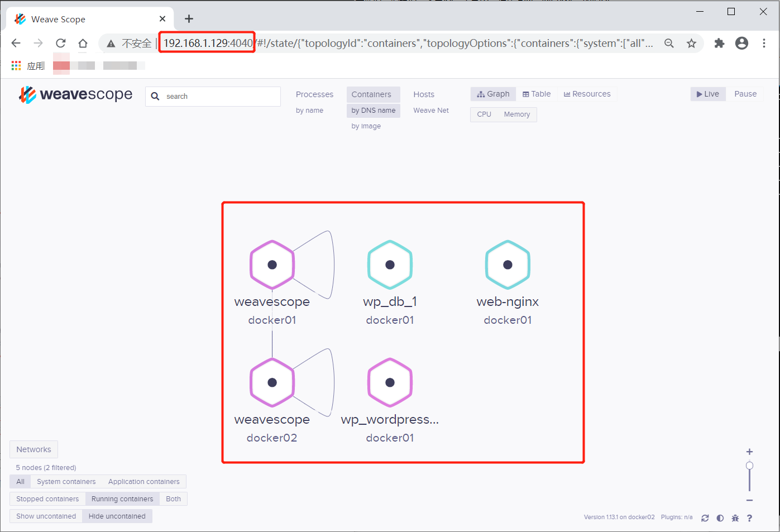Screen dimensions: 780x532
Task: Click the graph zoom slider handle
Action: click(749, 466)
